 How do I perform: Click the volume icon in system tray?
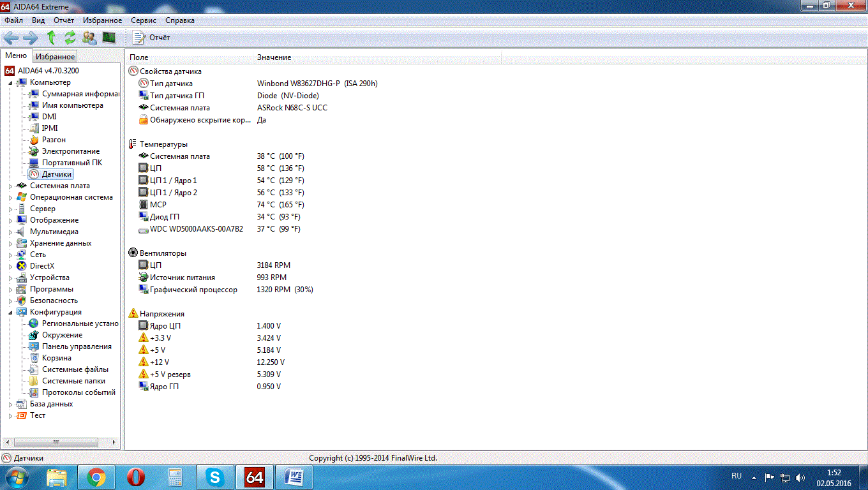coord(800,477)
